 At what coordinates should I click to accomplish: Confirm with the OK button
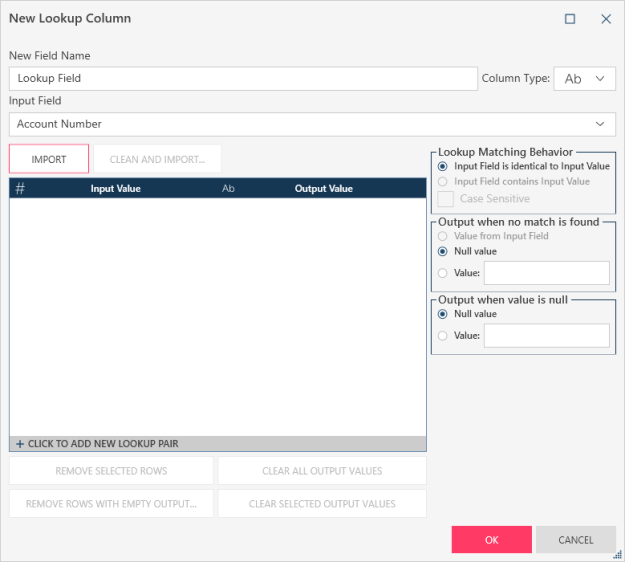[491, 540]
